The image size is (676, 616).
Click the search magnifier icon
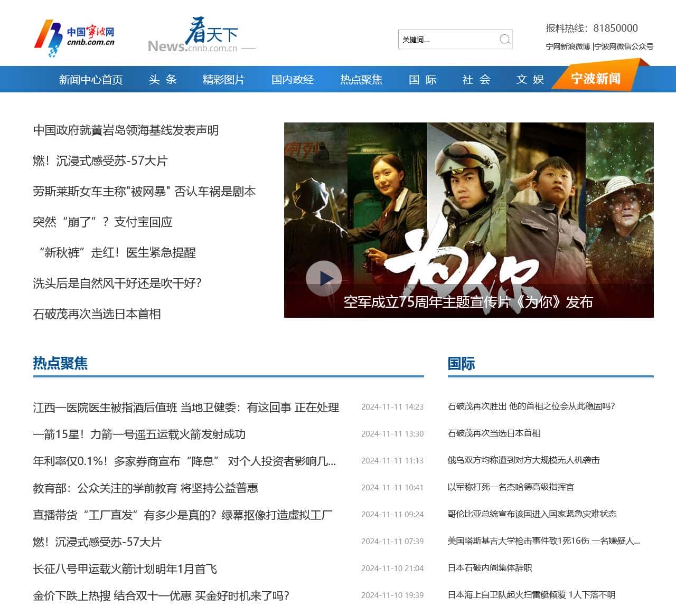(505, 39)
